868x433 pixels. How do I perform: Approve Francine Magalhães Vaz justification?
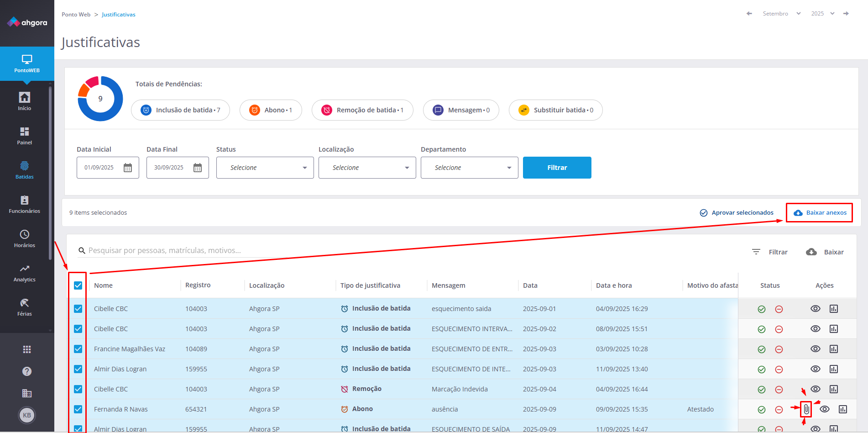tap(762, 349)
